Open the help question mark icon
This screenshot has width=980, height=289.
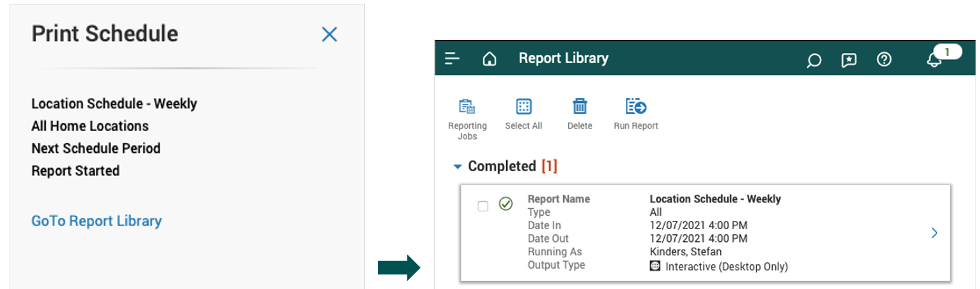(884, 59)
